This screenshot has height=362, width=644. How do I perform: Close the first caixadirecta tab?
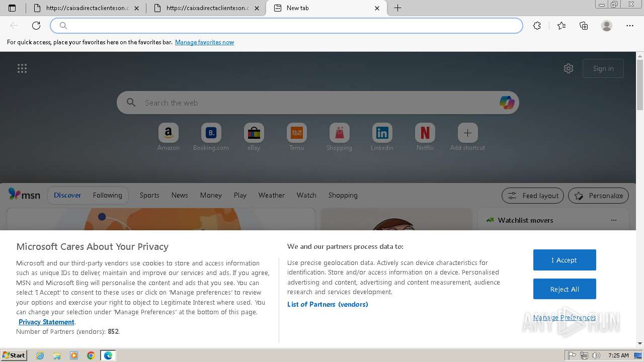coord(137,8)
